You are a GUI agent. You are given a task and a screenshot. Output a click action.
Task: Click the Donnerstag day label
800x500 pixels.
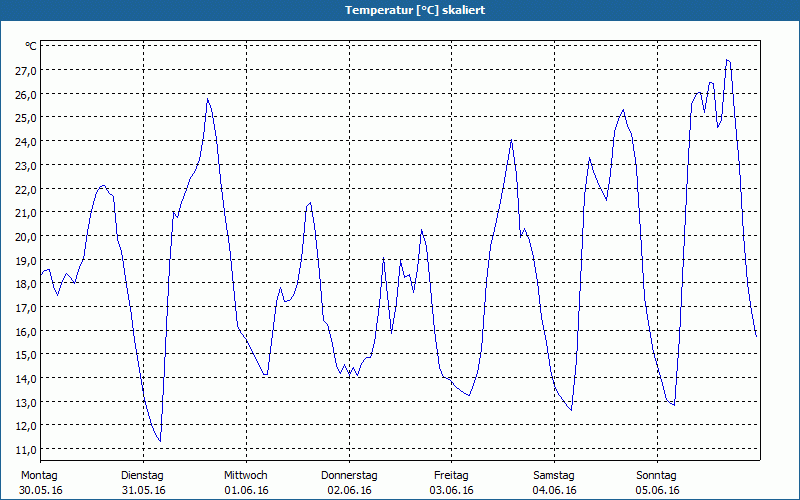coord(349,476)
